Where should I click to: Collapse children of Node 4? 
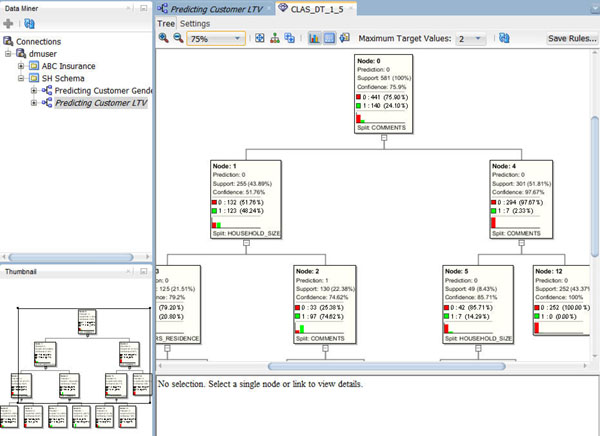(522, 243)
